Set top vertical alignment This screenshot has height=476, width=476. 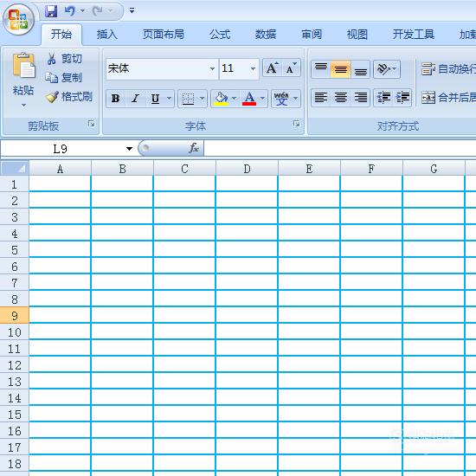(x=320, y=69)
